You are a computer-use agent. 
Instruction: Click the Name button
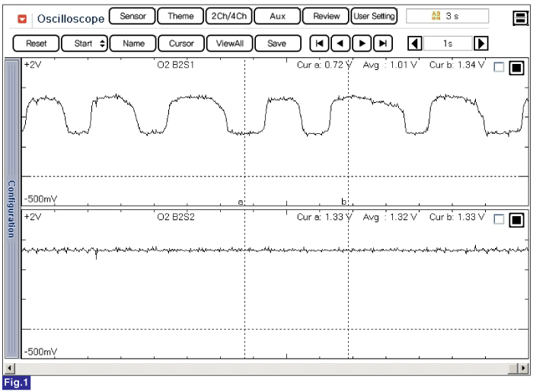pyautogui.click(x=133, y=43)
